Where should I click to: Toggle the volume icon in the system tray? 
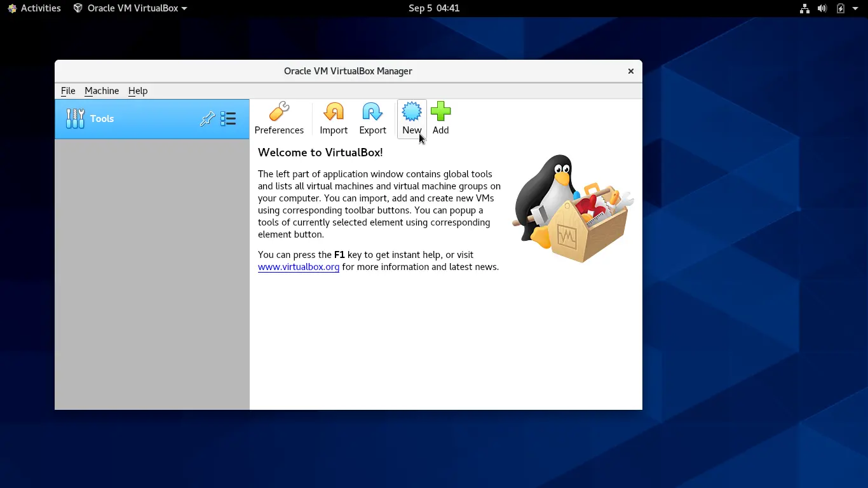822,8
